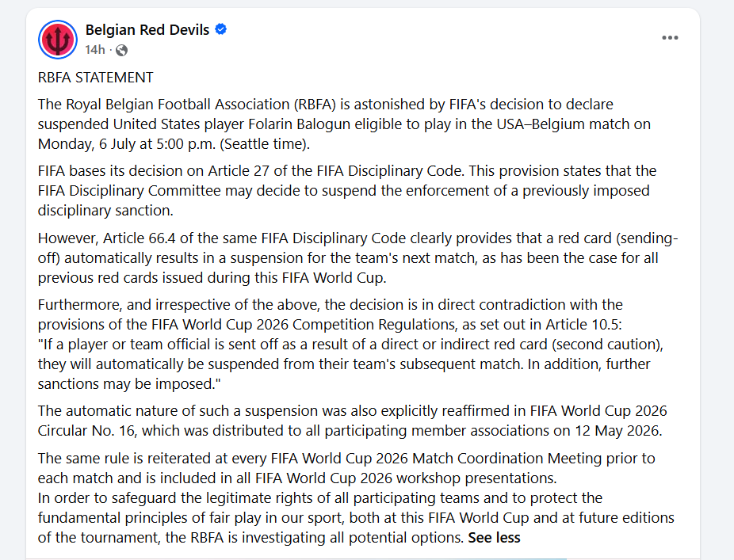Open the Belgian Red Devils trident profile picture

tap(58, 40)
